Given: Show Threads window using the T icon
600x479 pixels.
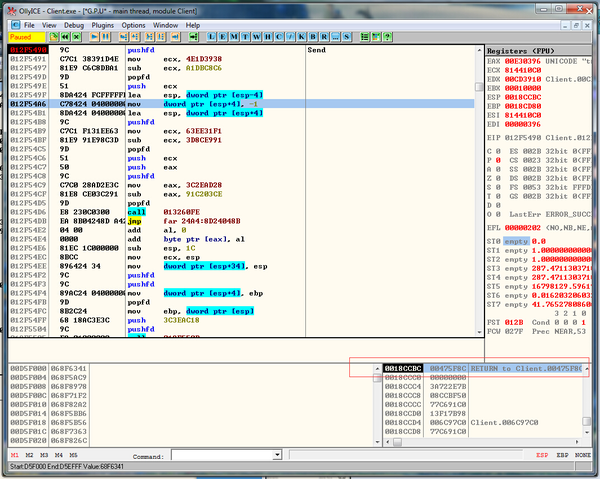Looking at the screenshot, I should point(246,36).
